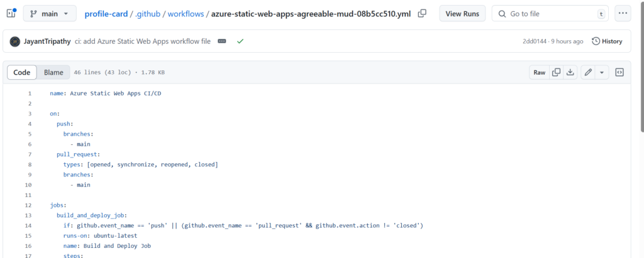Copy raw file contents icon
The width and height of the screenshot is (644, 258).
pyautogui.click(x=556, y=73)
